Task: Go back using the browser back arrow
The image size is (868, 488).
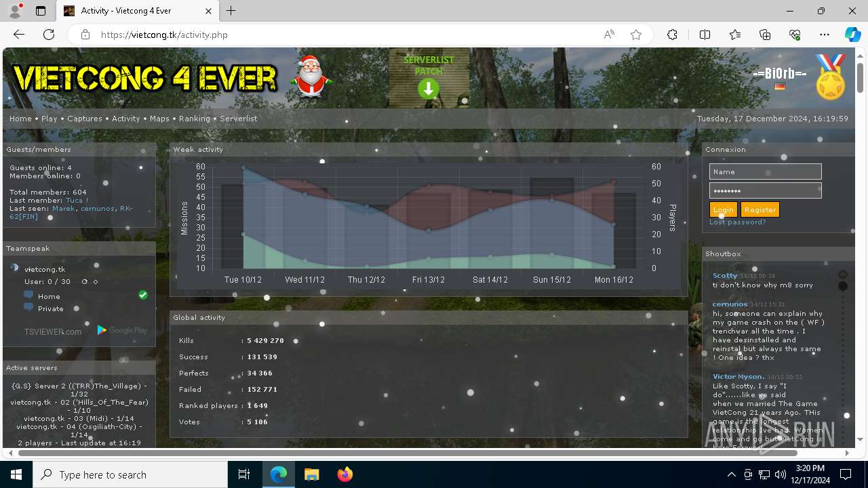Action: [x=19, y=35]
